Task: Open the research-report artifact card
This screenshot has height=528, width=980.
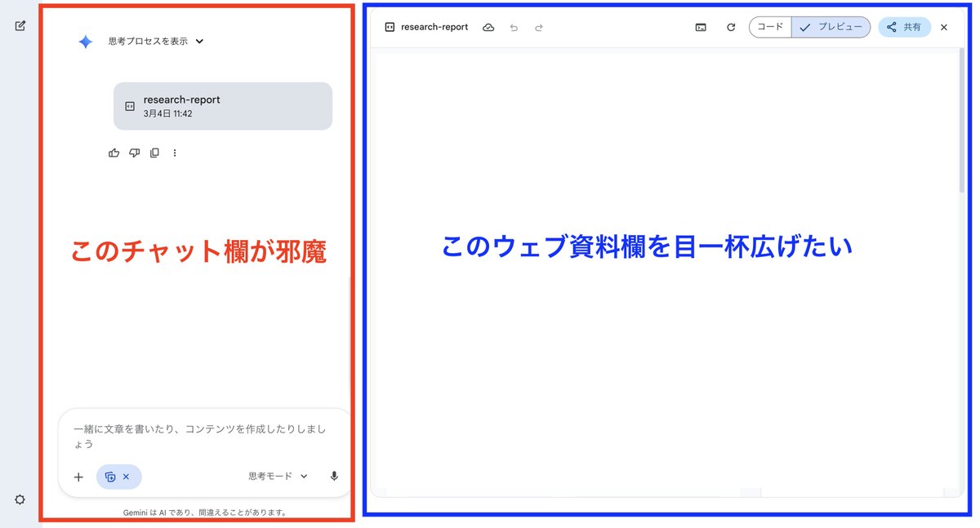Action: point(222,105)
